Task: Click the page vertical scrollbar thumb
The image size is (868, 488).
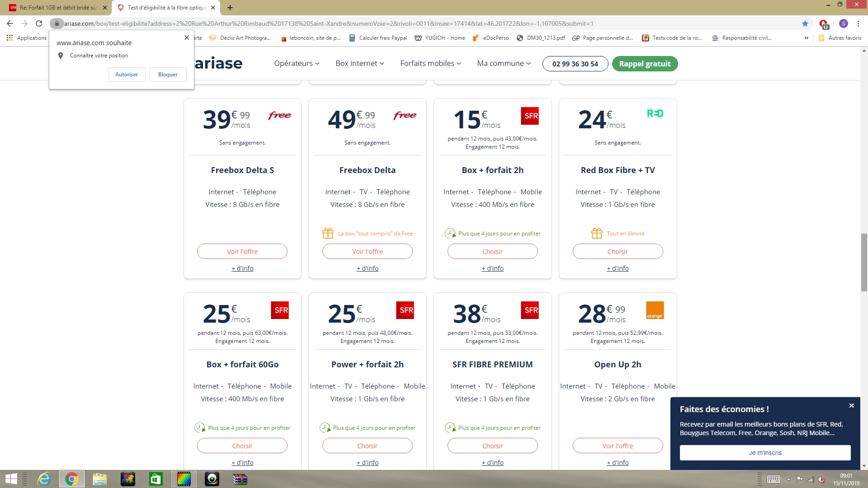Action: tap(864, 262)
